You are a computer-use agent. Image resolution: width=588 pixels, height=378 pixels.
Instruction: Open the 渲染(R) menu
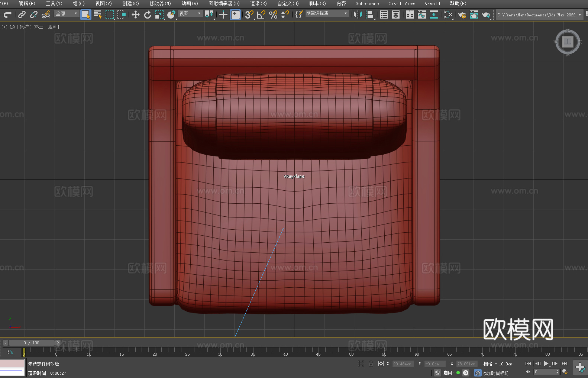258,3
